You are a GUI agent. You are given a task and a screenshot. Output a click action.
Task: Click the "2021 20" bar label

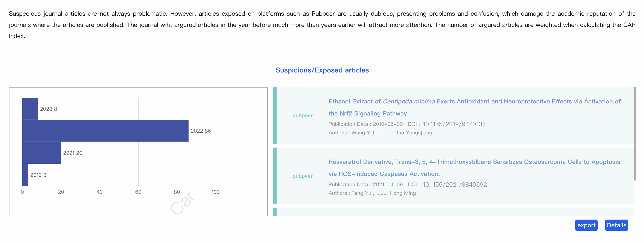tap(73, 153)
